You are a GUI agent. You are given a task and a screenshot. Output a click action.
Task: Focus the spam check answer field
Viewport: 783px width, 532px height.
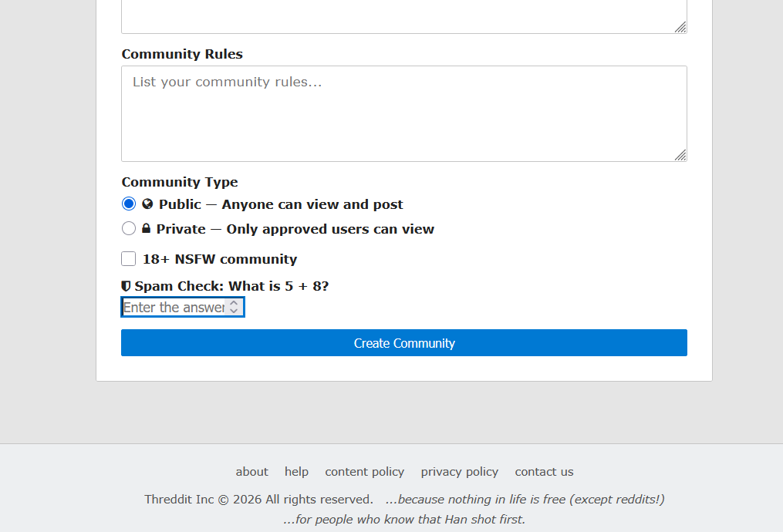(x=174, y=308)
